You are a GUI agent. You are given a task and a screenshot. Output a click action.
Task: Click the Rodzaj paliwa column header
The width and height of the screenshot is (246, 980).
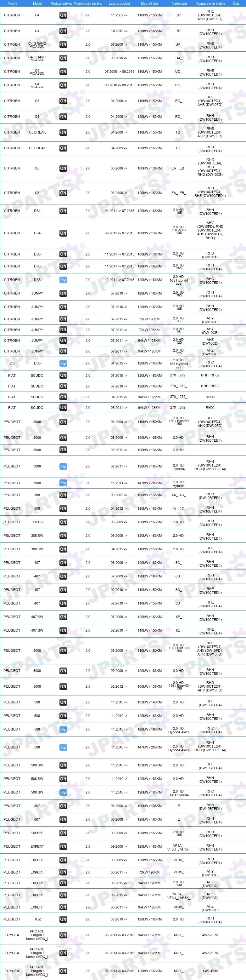click(61, 3)
